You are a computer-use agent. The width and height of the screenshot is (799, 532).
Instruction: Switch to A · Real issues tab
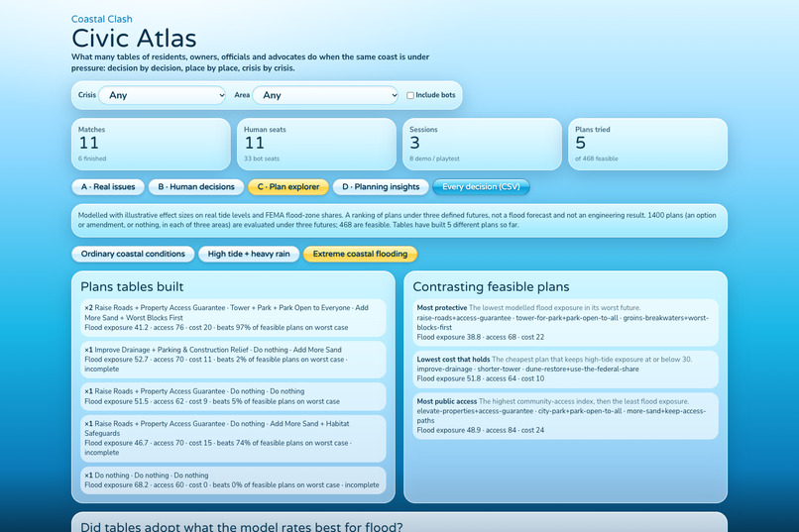[108, 187]
